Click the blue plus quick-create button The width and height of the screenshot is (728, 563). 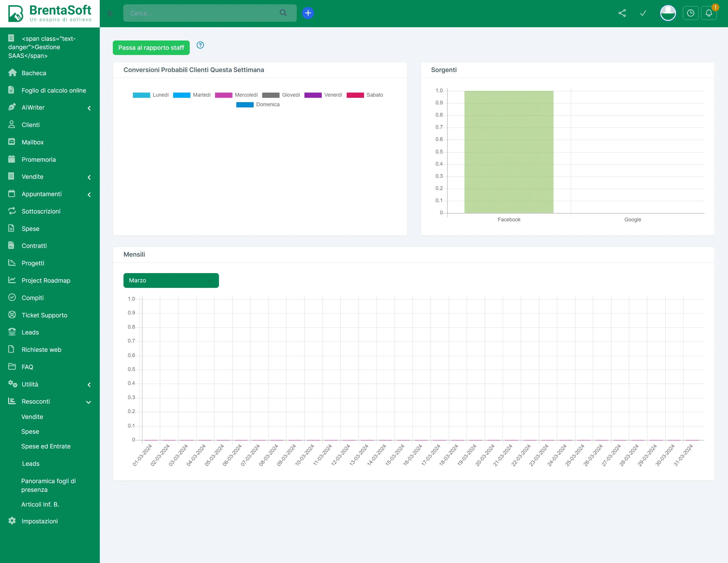pyautogui.click(x=308, y=13)
